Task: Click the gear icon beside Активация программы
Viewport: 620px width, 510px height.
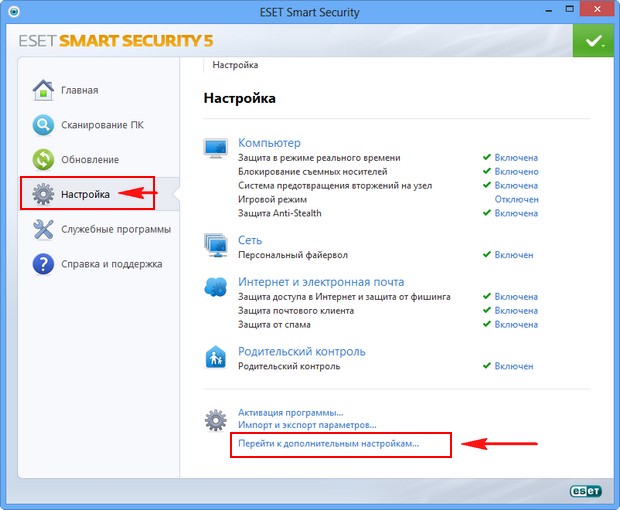Action: pos(215,420)
